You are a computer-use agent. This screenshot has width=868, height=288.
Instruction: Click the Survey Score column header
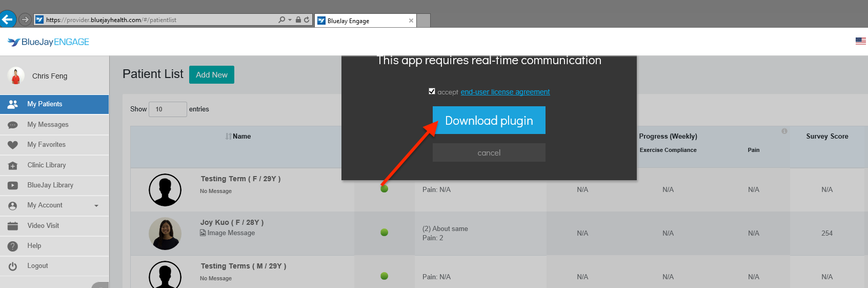coord(827,137)
